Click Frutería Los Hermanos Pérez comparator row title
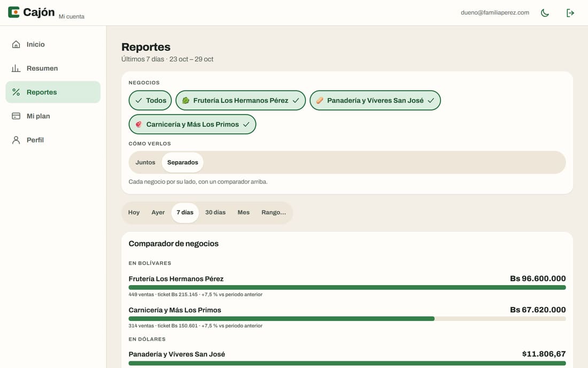The image size is (588, 368). coord(176,279)
